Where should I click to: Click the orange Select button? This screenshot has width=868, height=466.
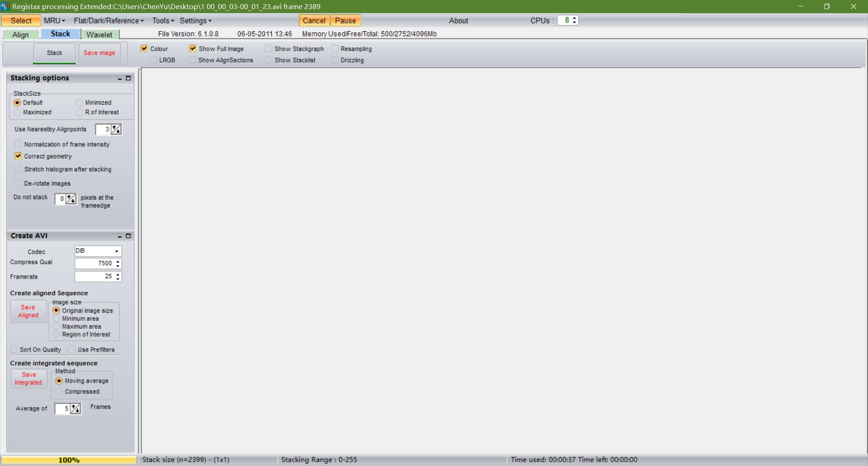coord(21,21)
